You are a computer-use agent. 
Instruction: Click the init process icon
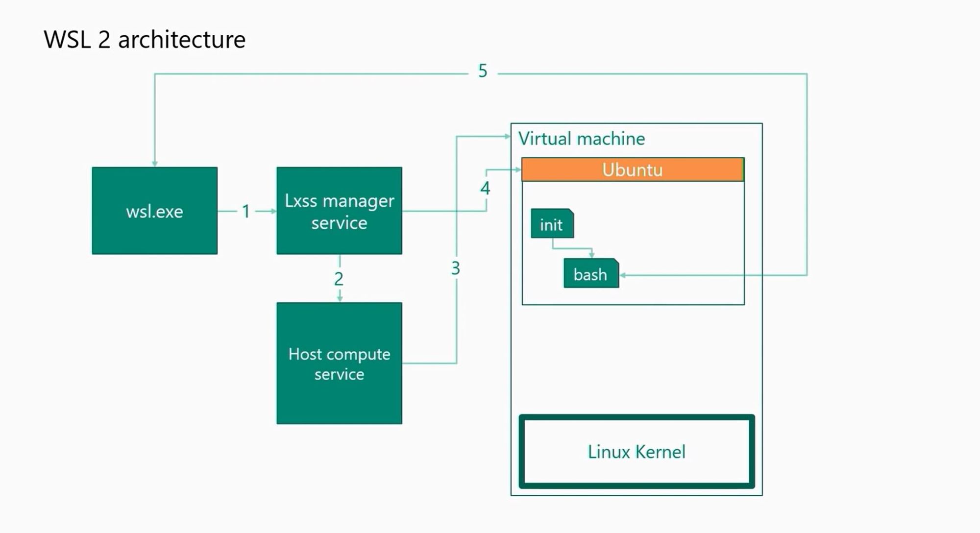tap(552, 224)
